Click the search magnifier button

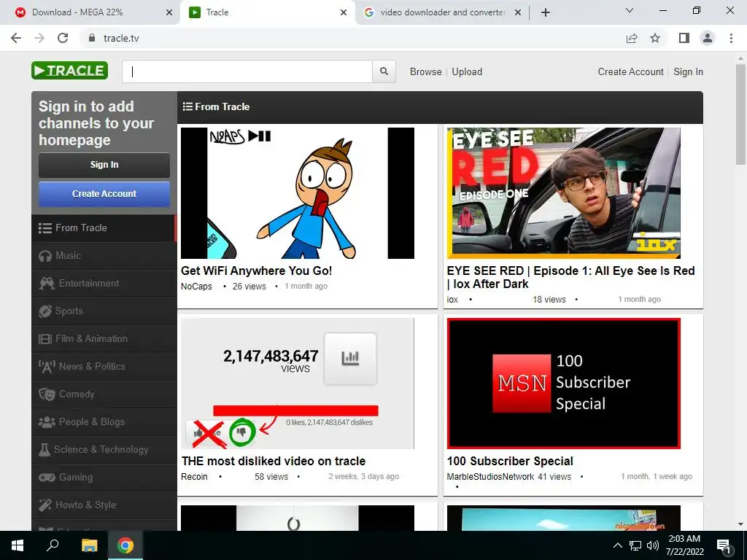click(384, 71)
